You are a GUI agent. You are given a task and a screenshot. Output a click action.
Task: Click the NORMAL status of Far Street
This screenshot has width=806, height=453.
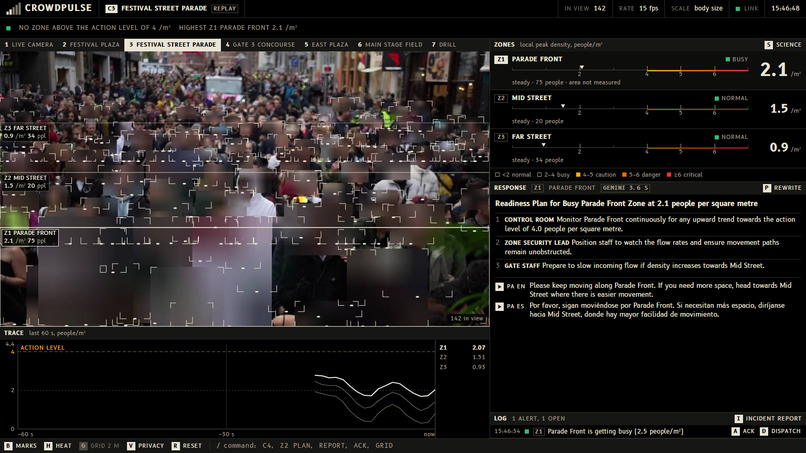click(731, 137)
